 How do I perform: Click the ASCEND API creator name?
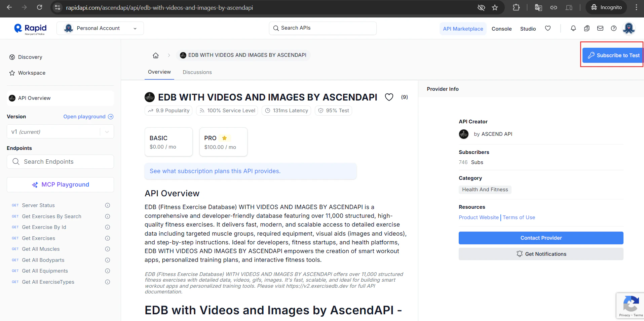497,134
